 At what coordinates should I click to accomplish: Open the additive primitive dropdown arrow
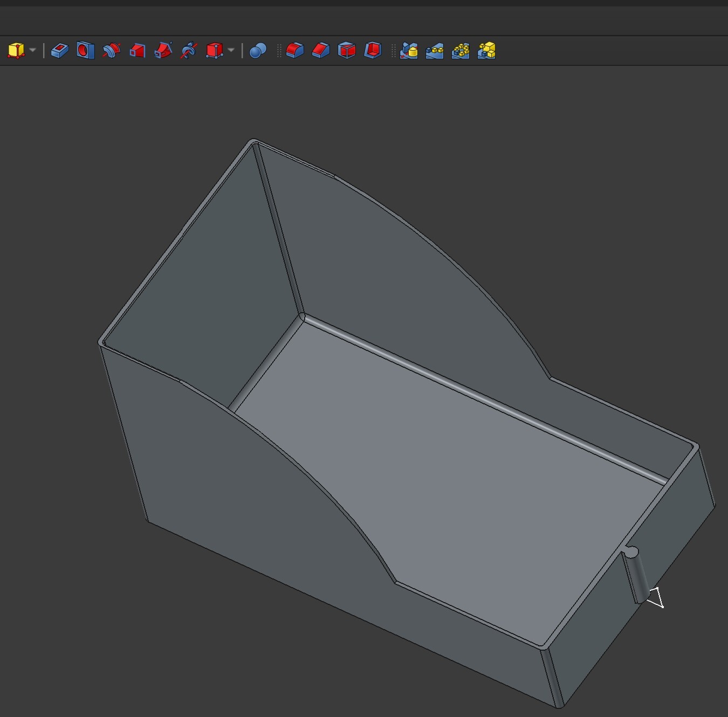click(33, 51)
